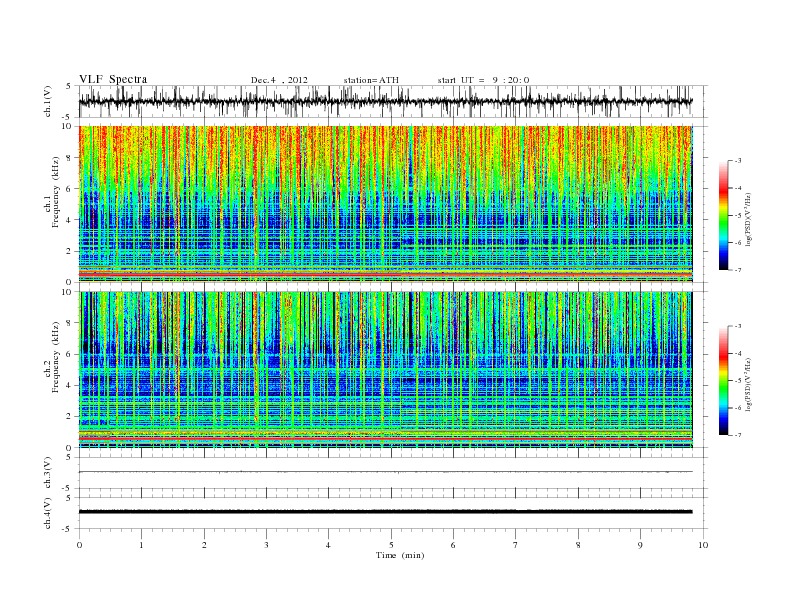Click the time axis tick label '10'
792x612 pixels.
[x=703, y=545]
